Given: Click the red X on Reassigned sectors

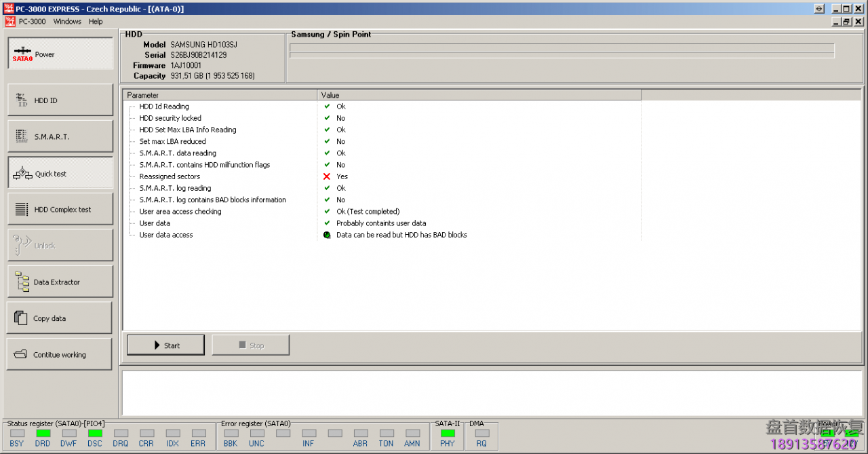Looking at the screenshot, I should (327, 176).
